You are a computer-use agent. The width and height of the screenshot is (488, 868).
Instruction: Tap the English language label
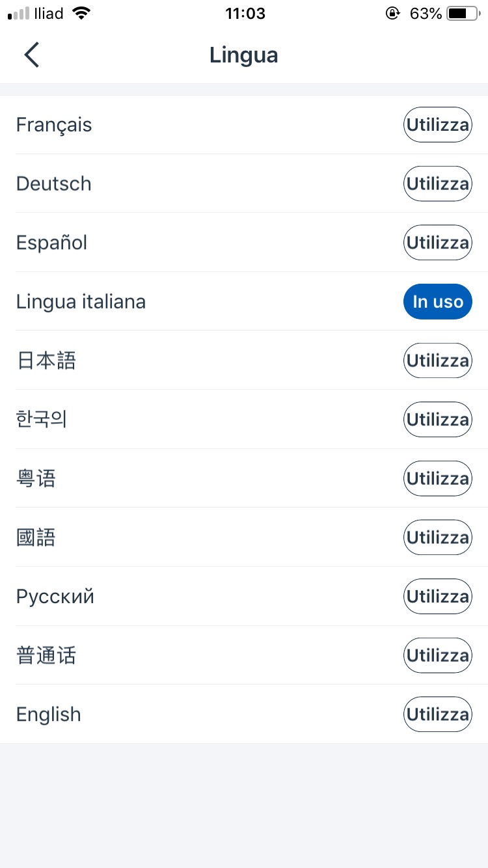[x=49, y=714]
